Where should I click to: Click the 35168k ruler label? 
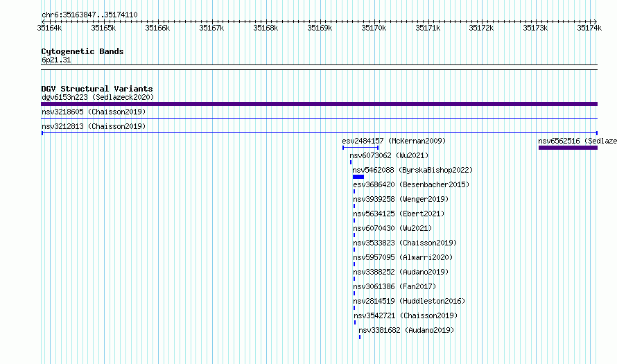tap(266, 28)
